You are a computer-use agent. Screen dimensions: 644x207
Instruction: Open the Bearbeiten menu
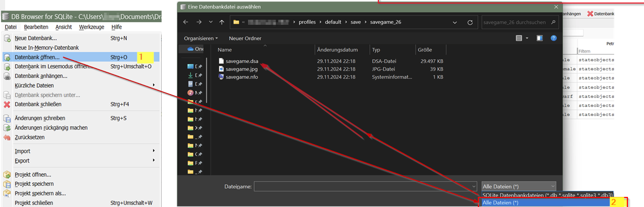click(x=36, y=27)
